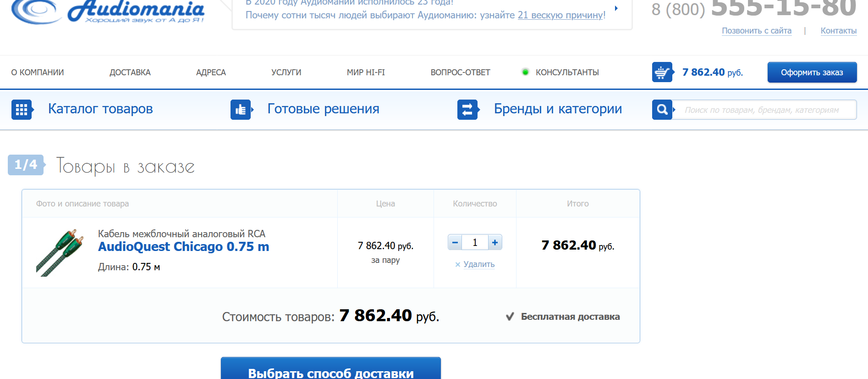Click the shopping cart icon
Screen dimensions: 868x379
tap(662, 72)
